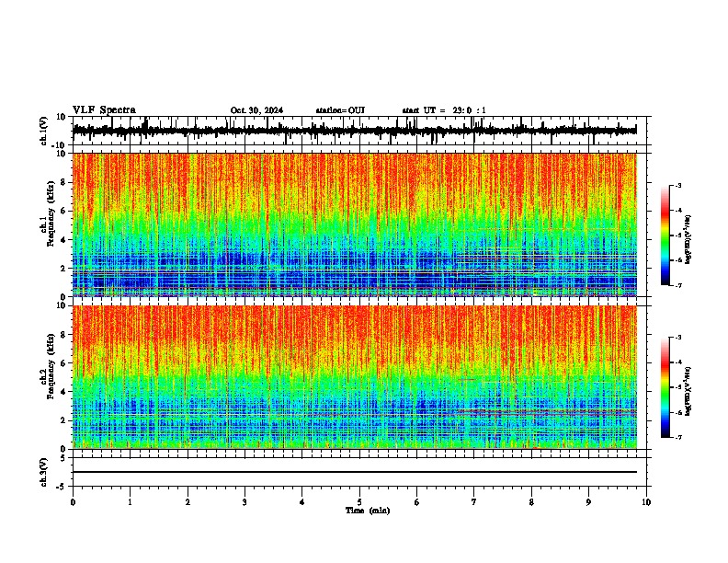The height and width of the screenshot is (563, 728).
Task: Click time axis tick label "7"
Action: click(474, 502)
